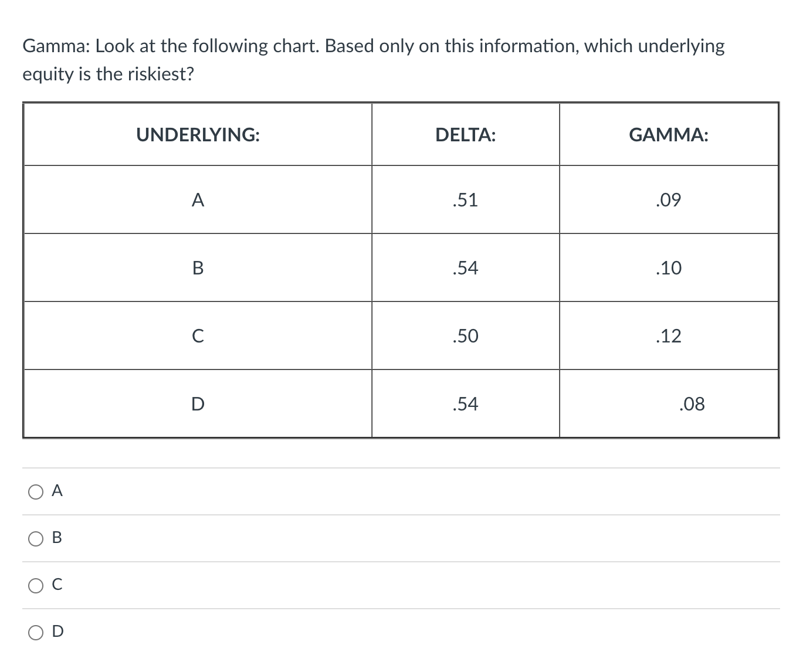Click the DELTA column header
Viewport: 793px width, 672px height.
coord(465,135)
